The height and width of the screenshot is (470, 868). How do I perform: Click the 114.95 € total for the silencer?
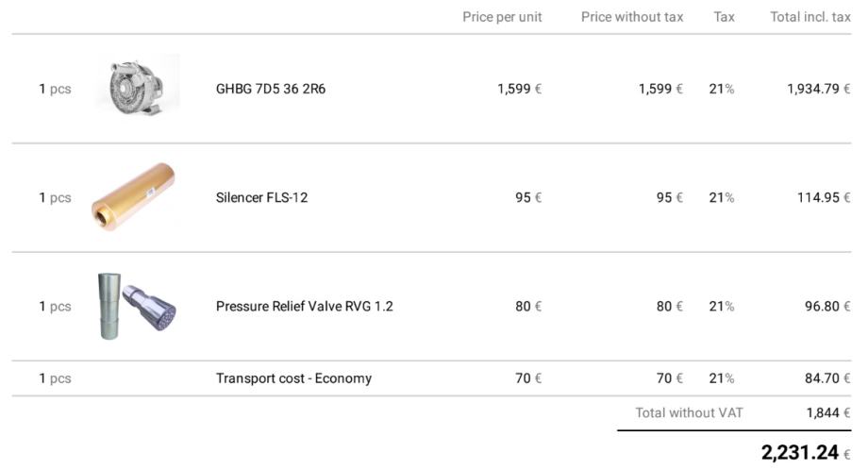[x=823, y=197]
